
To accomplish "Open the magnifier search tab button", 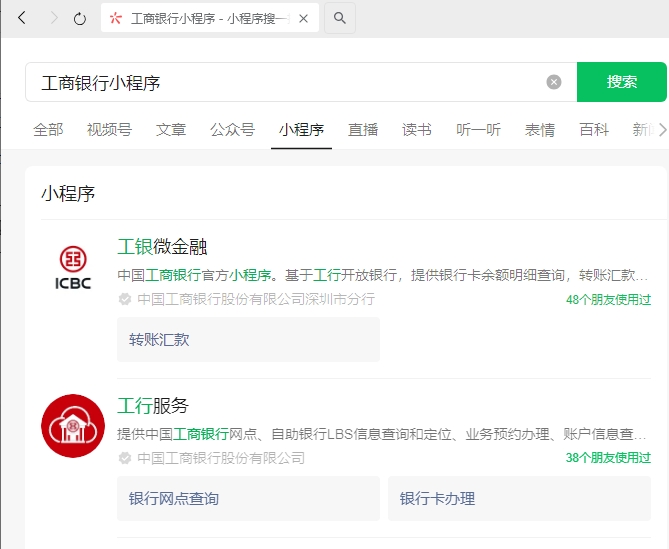I will (340, 18).
